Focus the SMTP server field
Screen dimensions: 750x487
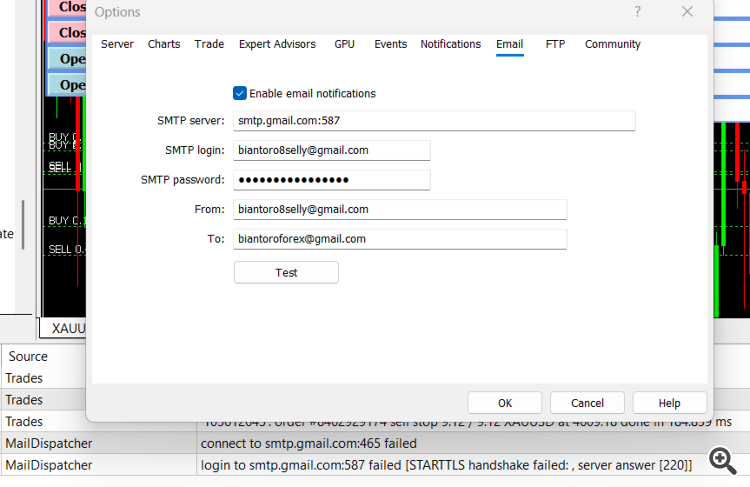click(434, 121)
